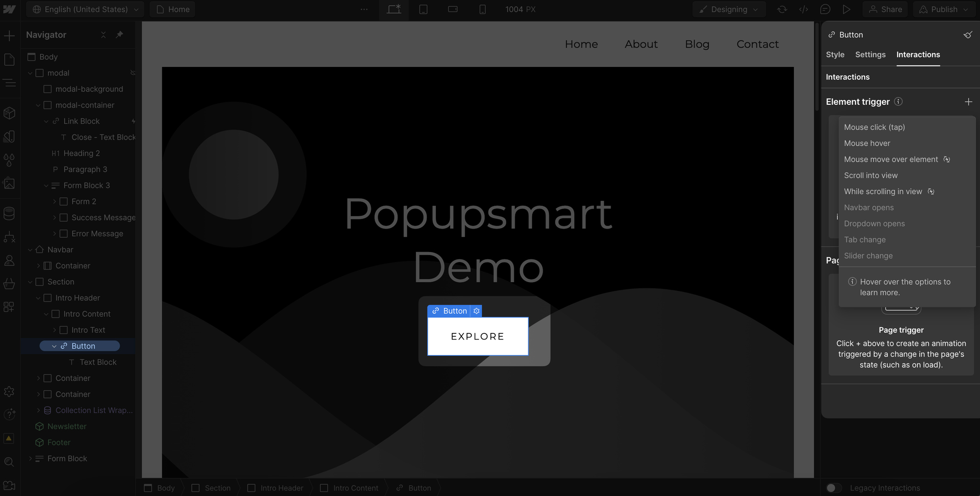This screenshot has height=496, width=980.
Task: Open the Add elements panel
Action: [9, 35]
